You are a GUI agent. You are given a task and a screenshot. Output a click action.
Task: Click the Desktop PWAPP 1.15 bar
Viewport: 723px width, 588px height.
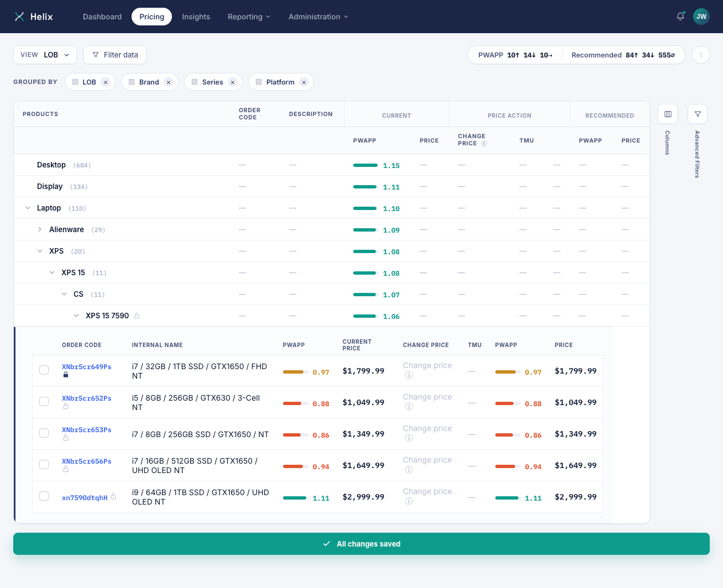pos(365,165)
